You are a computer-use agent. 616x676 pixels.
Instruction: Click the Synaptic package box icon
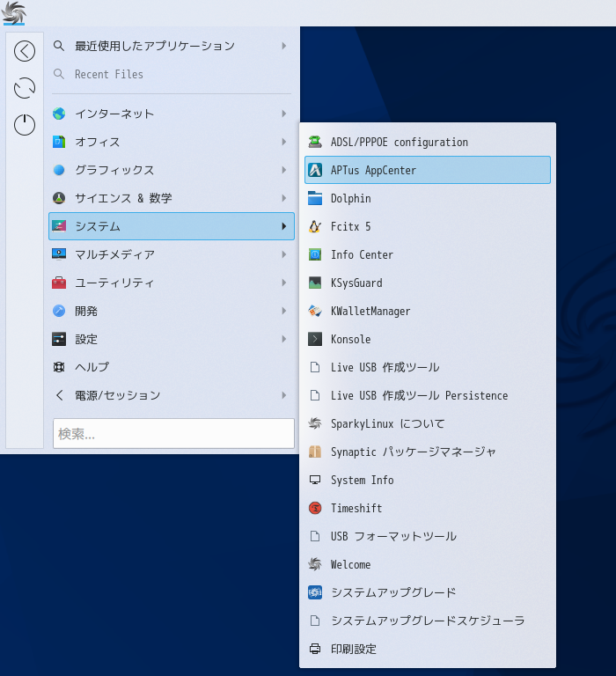(315, 452)
